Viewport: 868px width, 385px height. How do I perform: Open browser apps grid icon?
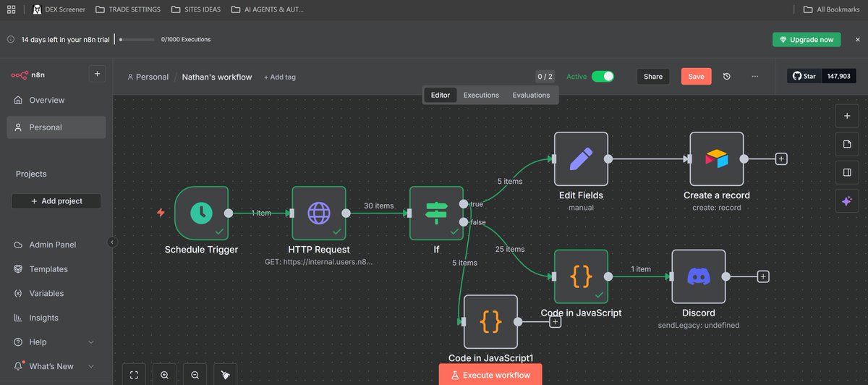[x=11, y=9]
